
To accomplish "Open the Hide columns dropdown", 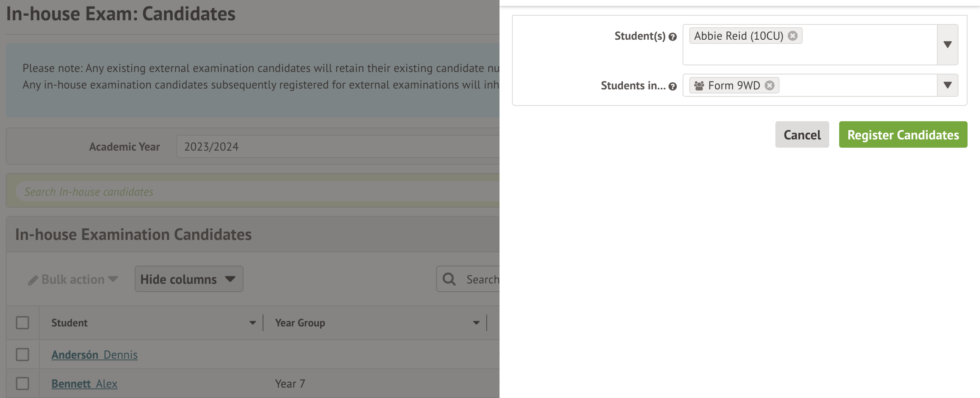I will point(188,279).
